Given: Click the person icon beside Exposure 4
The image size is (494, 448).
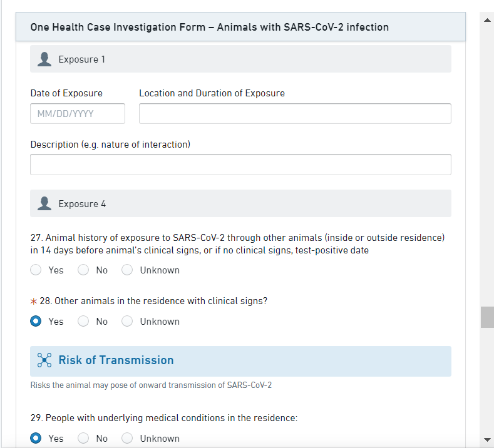Looking at the screenshot, I should [44, 204].
